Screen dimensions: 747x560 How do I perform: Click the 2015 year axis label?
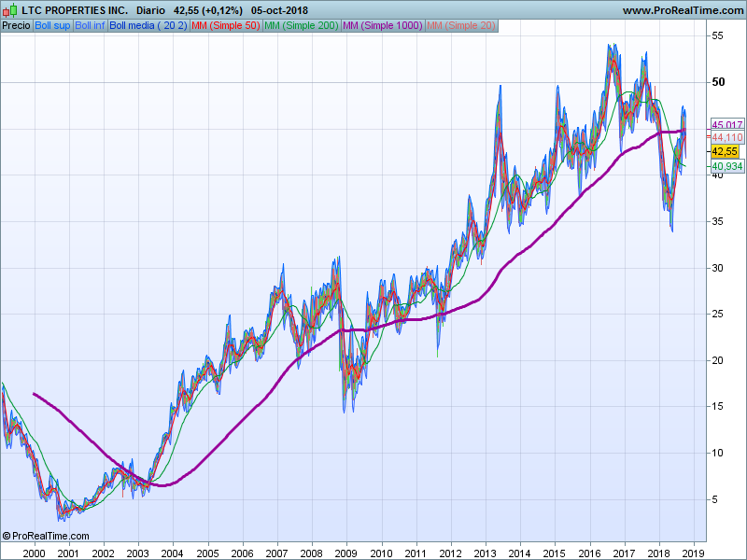click(555, 553)
